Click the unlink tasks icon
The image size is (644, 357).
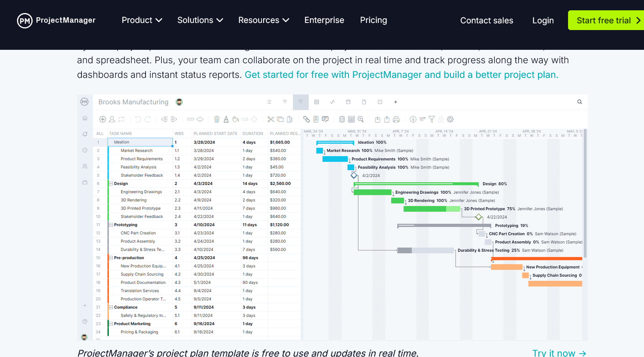(x=200, y=119)
